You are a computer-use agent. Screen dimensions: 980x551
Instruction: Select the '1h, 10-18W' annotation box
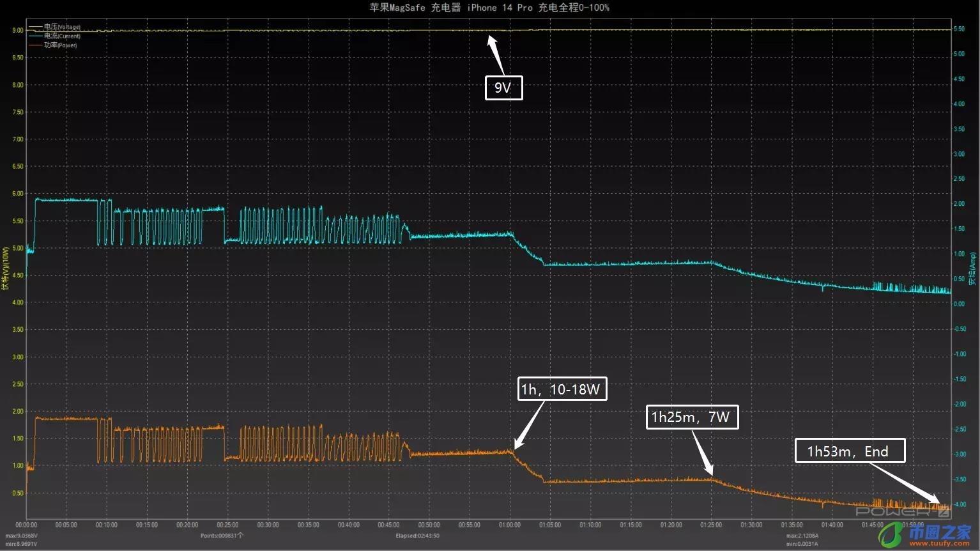click(x=562, y=389)
